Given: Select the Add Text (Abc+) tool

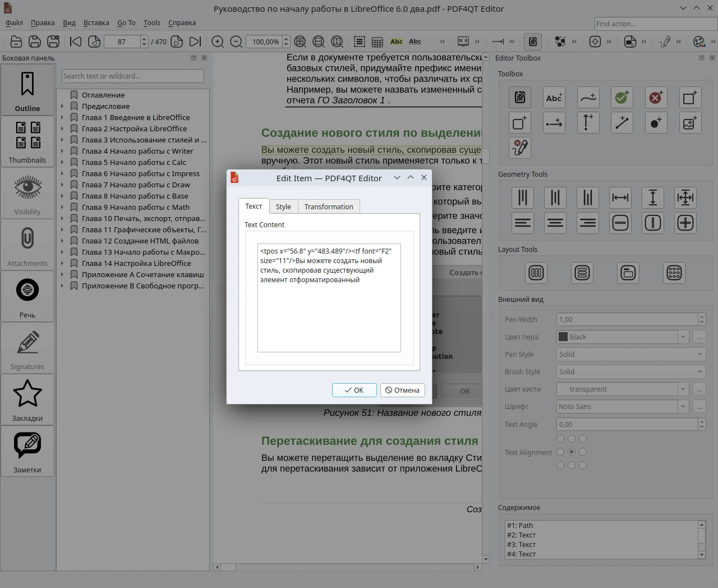Looking at the screenshot, I should pyautogui.click(x=554, y=98).
